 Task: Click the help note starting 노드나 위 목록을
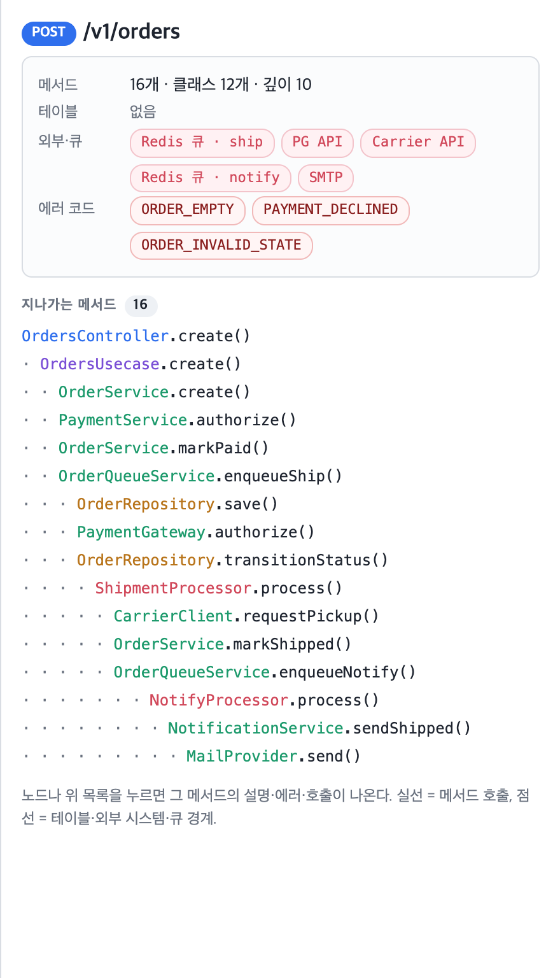(276, 807)
